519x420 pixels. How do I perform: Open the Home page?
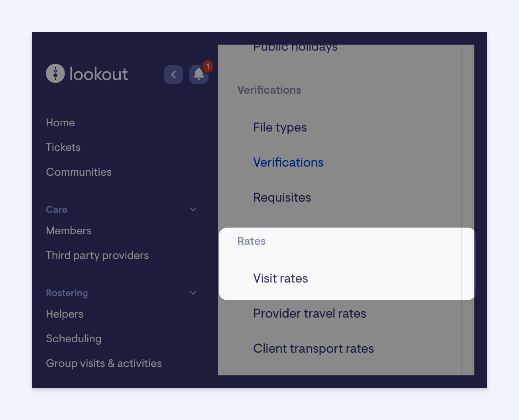[61, 123]
